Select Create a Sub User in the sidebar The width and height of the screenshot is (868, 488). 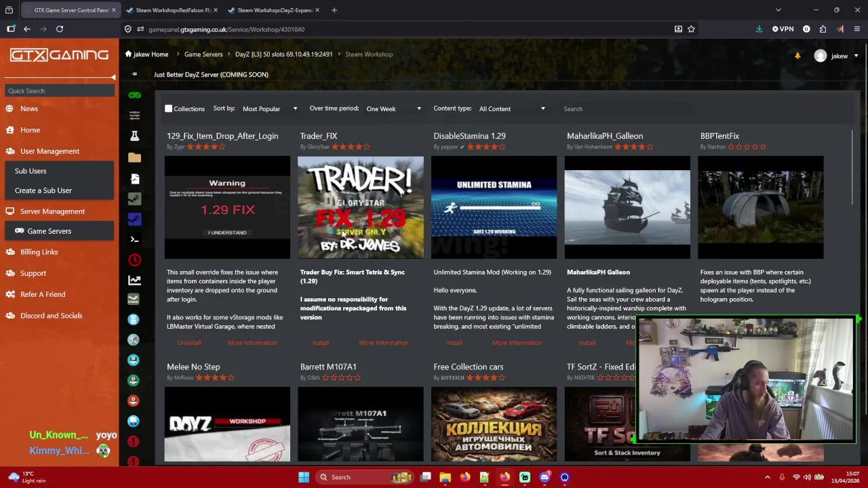(x=43, y=190)
